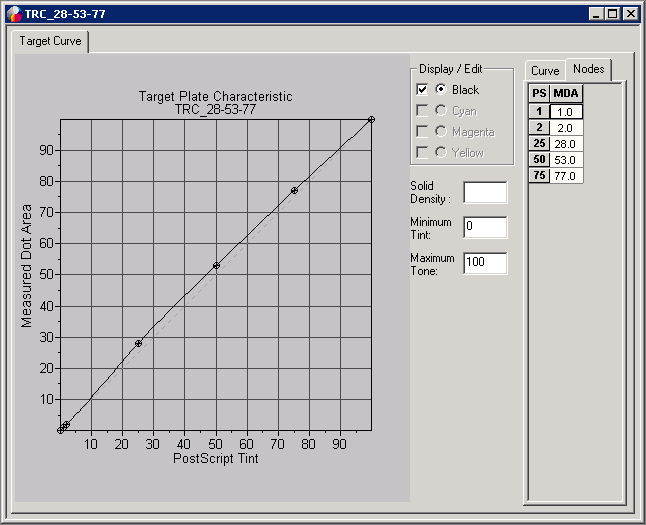This screenshot has width=646, height=525.
Task: Edit MDA value 53.0 for PS 50
Action: point(566,160)
